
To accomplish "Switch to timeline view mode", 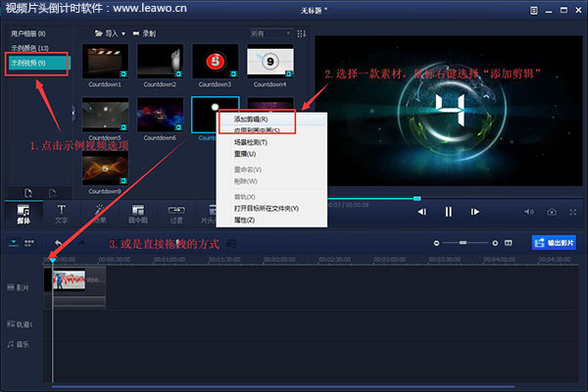I will [x=14, y=243].
